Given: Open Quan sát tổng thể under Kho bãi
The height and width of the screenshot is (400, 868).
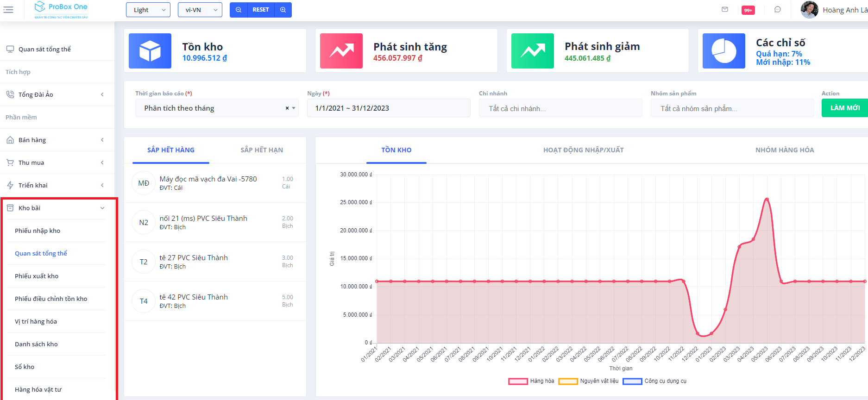Looking at the screenshot, I should (41, 253).
